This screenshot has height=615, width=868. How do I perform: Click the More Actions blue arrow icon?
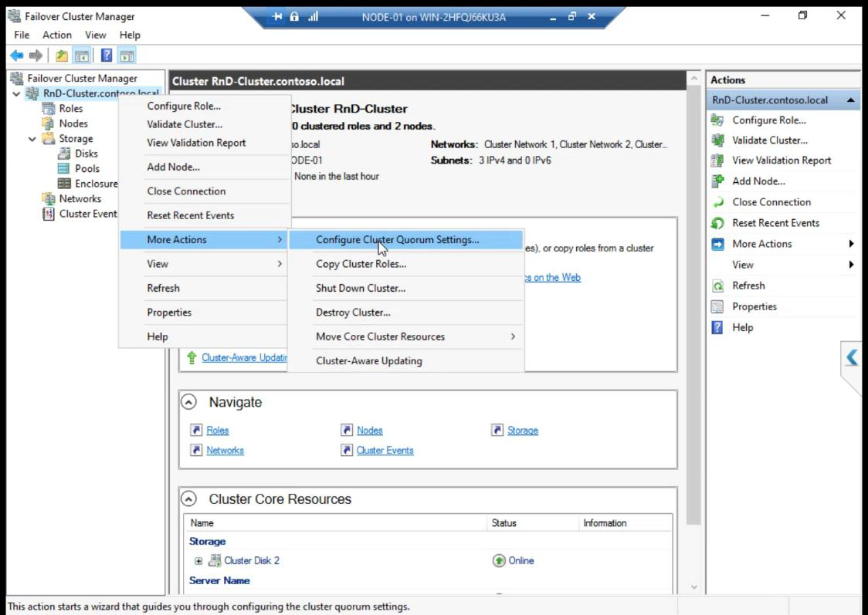pyautogui.click(x=717, y=244)
